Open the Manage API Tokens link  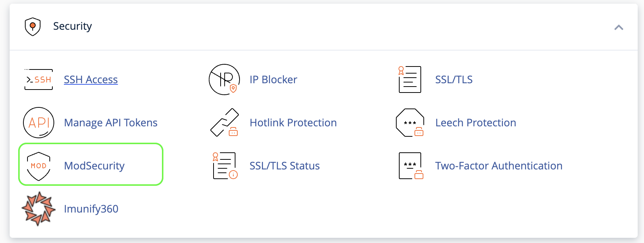click(x=111, y=123)
